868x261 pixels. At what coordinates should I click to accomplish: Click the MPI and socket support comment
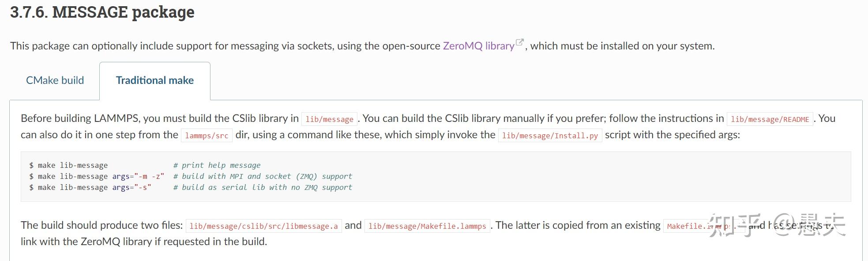pyautogui.click(x=263, y=176)
